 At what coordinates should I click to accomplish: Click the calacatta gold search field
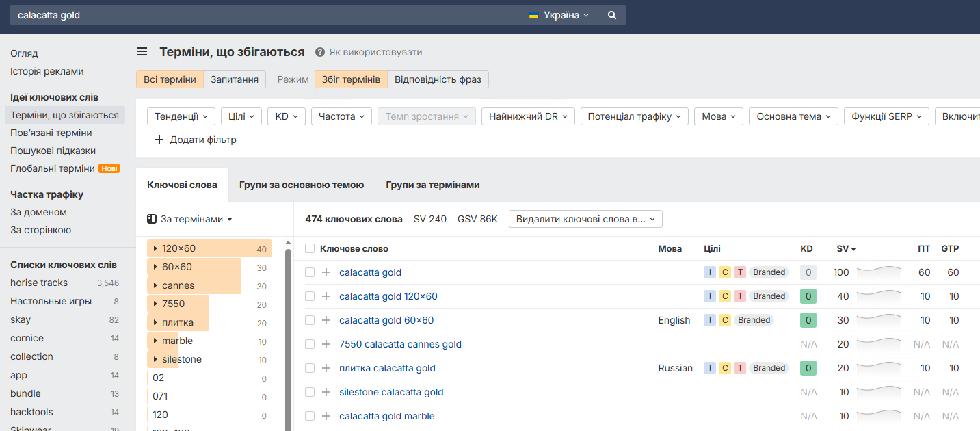[x=265, y=15]
